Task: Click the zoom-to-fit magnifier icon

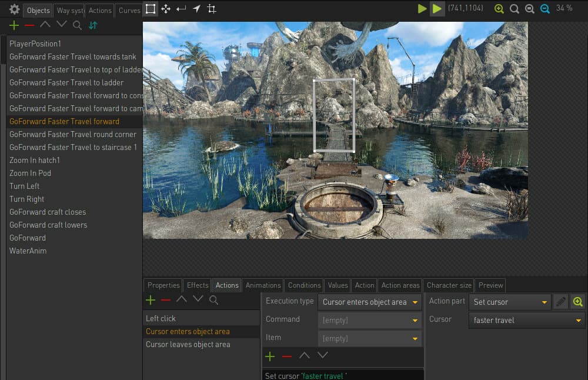Action: click(530, 9)
